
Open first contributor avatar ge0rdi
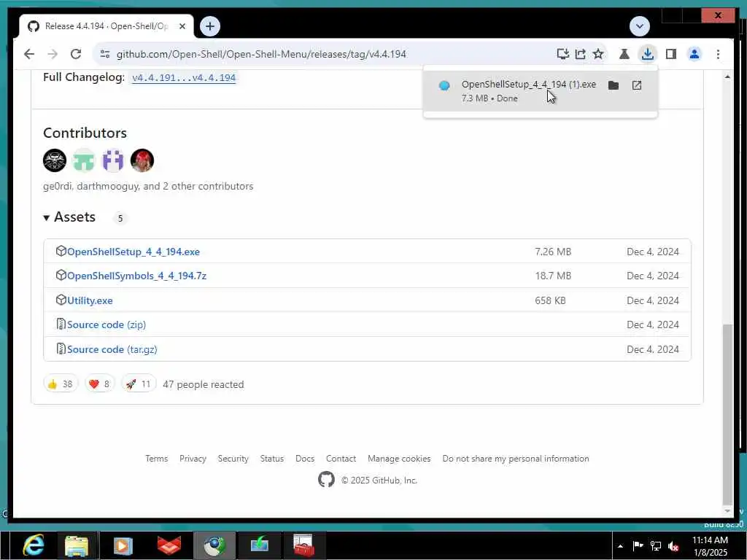click(x=55, y=160)
